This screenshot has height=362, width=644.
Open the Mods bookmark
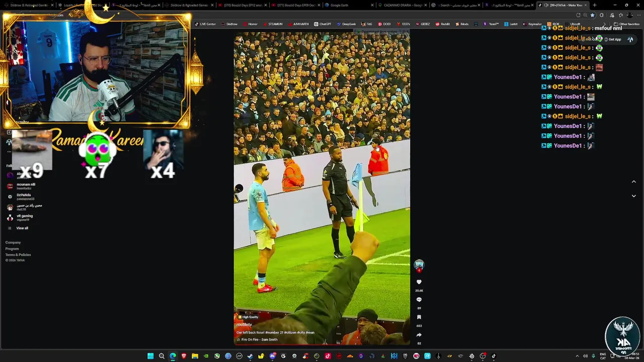[462, 24]
